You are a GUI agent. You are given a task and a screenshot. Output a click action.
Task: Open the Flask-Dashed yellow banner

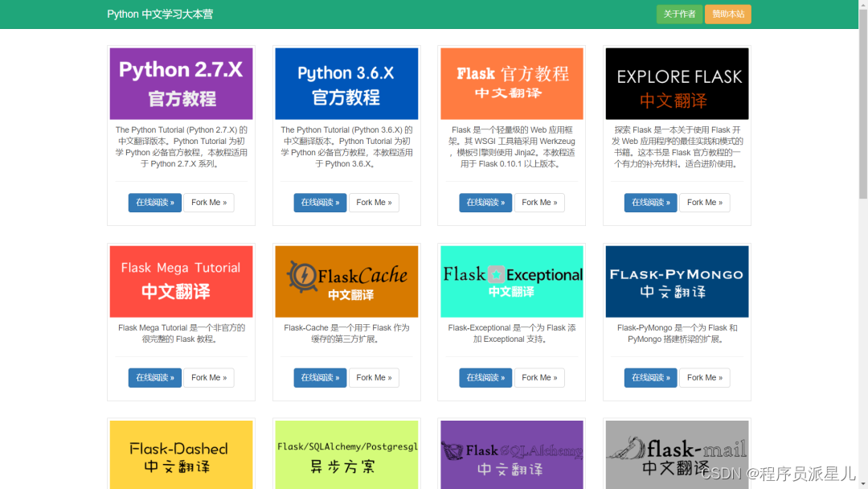pyautogui.click(x=181, y=454)
